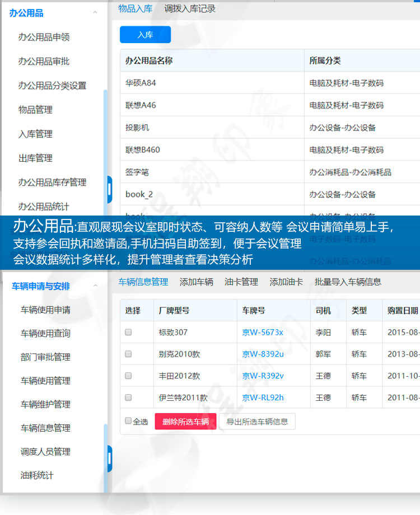Open plate link 京W-8392u

263,354
